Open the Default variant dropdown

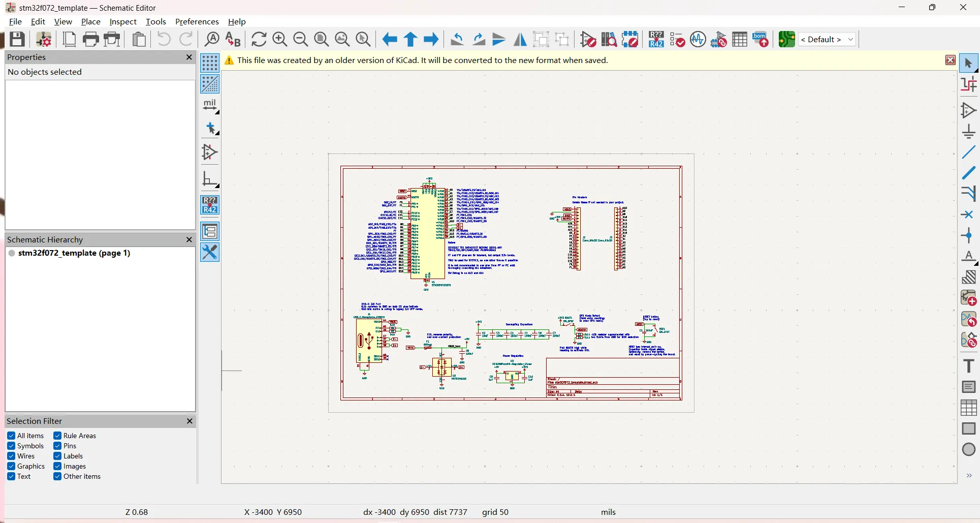click(827, 39)
